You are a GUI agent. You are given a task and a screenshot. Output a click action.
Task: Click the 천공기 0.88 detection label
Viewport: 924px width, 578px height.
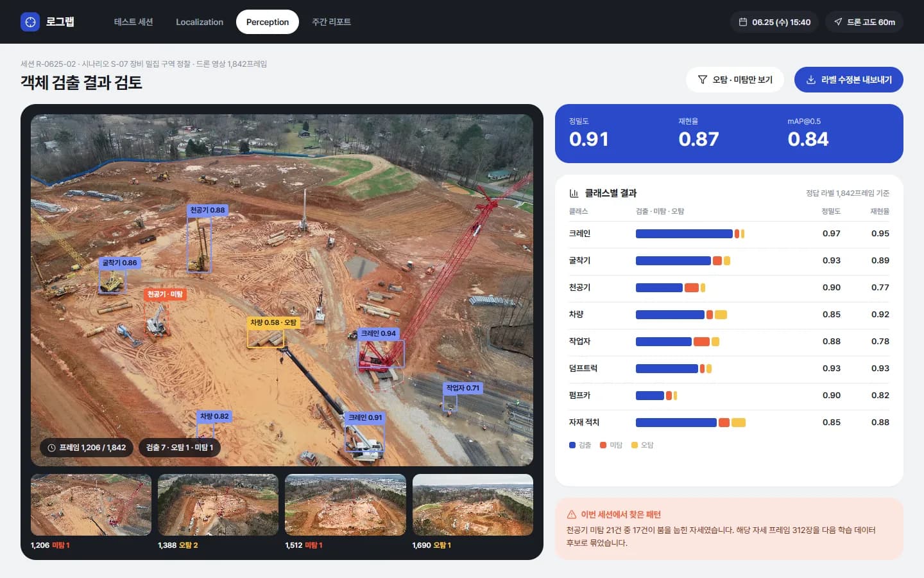[207, 210]
